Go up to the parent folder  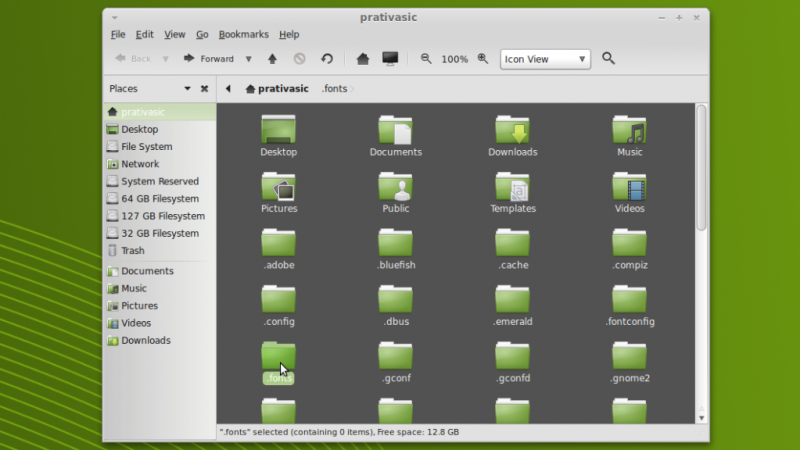click(272, 59)
